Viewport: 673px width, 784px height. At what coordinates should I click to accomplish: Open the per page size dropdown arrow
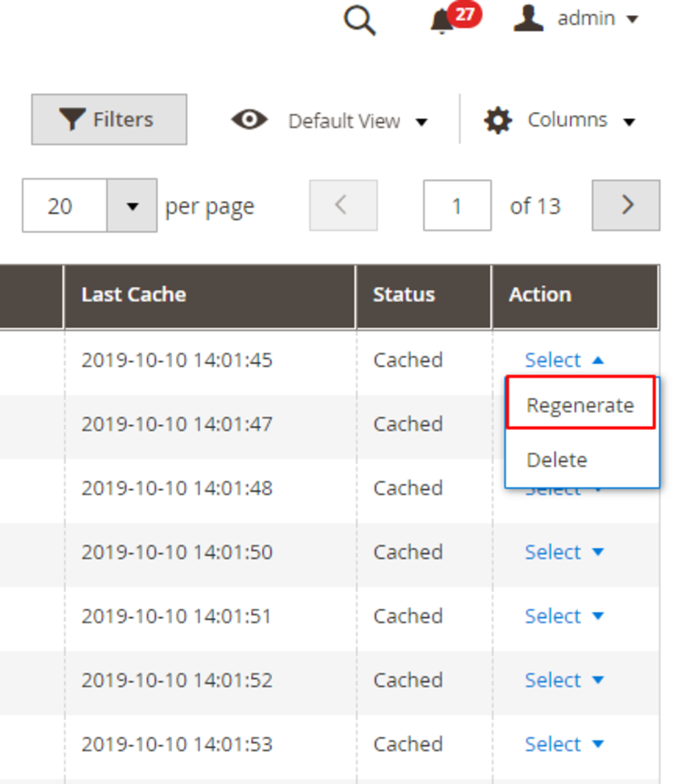point(132,206)
